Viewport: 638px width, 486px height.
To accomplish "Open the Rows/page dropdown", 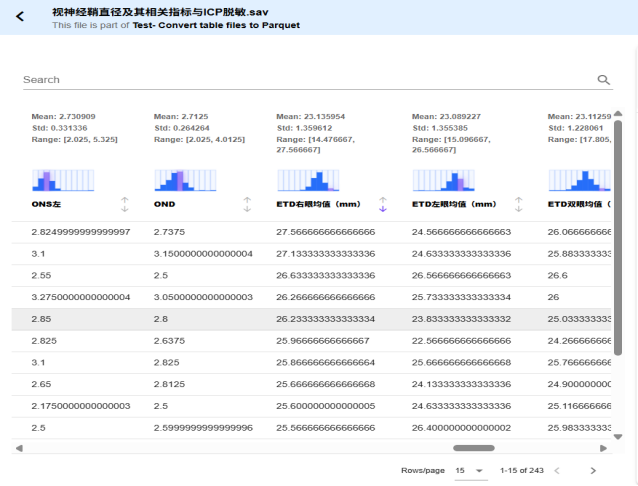I will coord(469,470).
